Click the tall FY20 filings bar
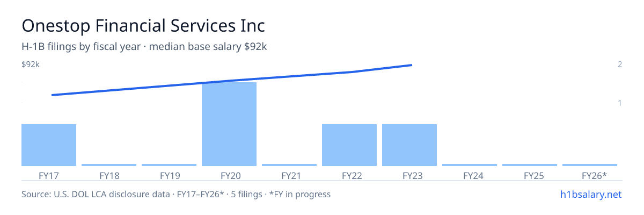644x215 pixels. 229,124
